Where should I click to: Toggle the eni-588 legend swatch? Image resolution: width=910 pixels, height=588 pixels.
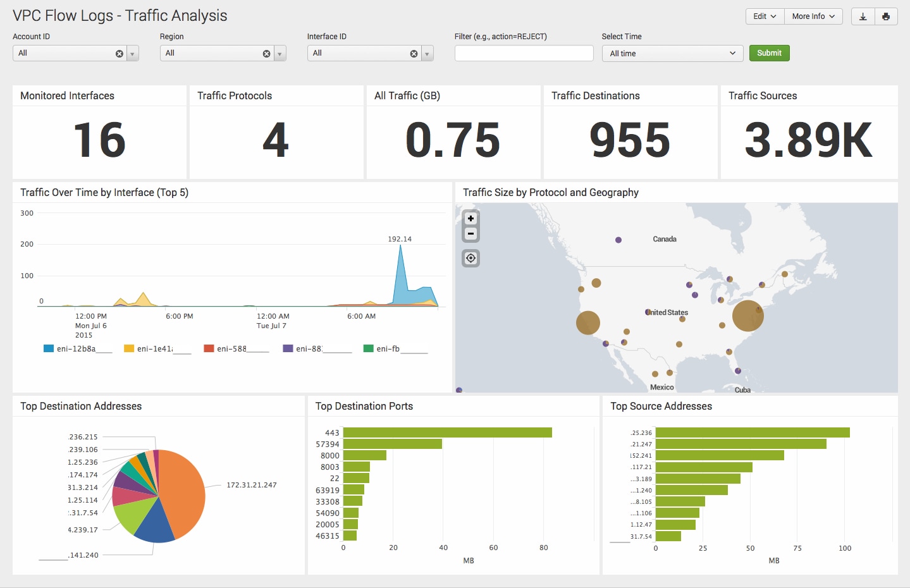(x=209, y=348)
